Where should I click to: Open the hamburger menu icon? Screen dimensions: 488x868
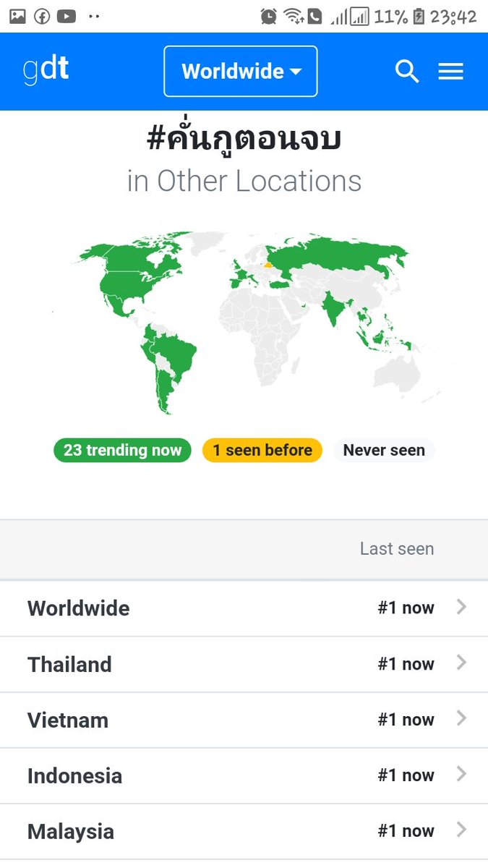pyautogui.click(x=451, y=72)
